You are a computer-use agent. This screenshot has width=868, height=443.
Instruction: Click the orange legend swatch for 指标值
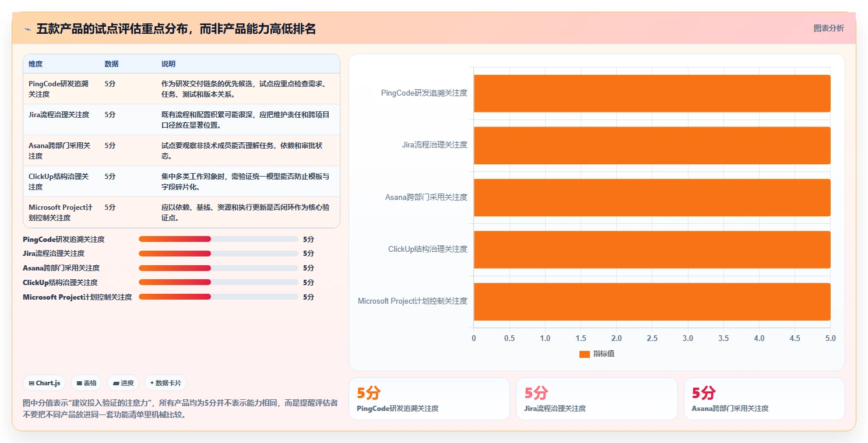point(585,354)
